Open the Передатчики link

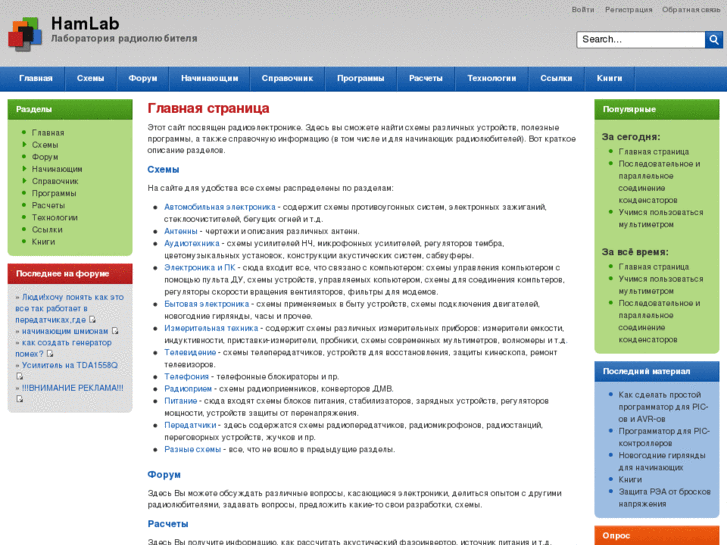[x=190, y=425]
